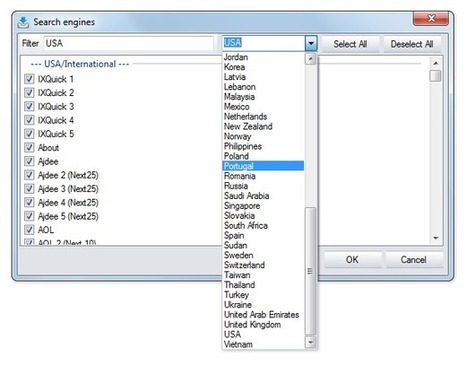Viewport: 467px width, 365px height.
Task: Uncheck the first Ajdee checkbox
Action: coord(29,161)
